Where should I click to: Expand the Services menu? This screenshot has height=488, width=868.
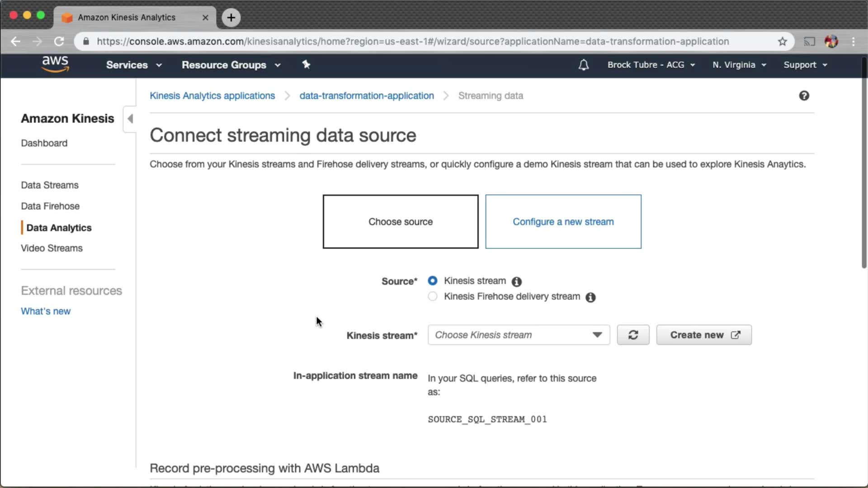pyautogui.click(x=134, y=65)
